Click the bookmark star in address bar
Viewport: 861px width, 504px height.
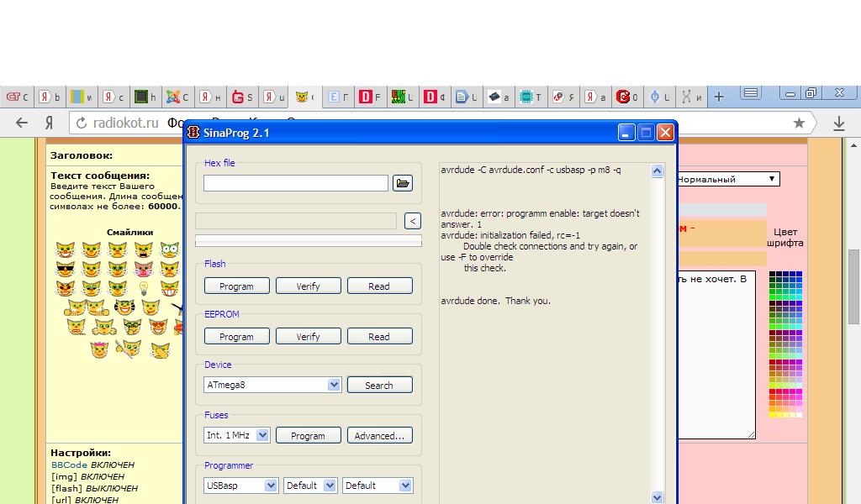coord(799,123)
